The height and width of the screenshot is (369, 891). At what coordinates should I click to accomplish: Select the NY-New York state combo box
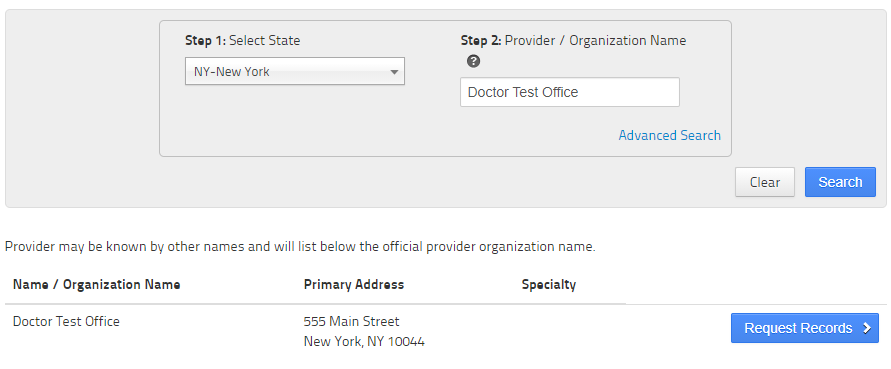point(295,71)
